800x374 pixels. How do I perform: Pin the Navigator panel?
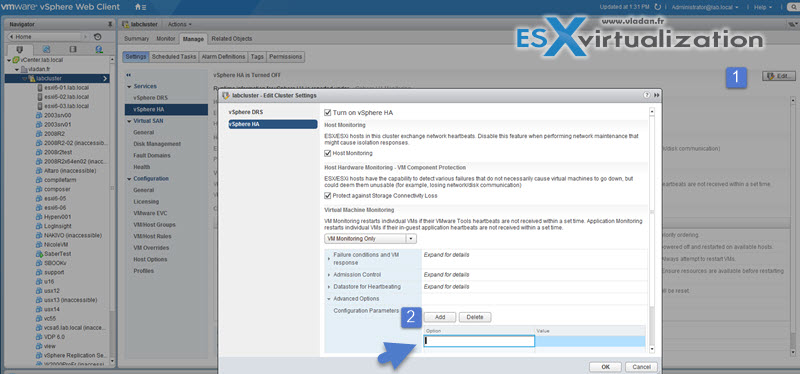point(110,24)
